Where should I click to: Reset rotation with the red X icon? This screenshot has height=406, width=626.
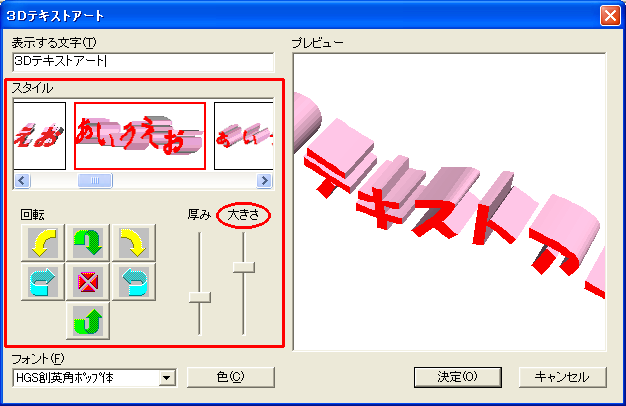[88, 281]
